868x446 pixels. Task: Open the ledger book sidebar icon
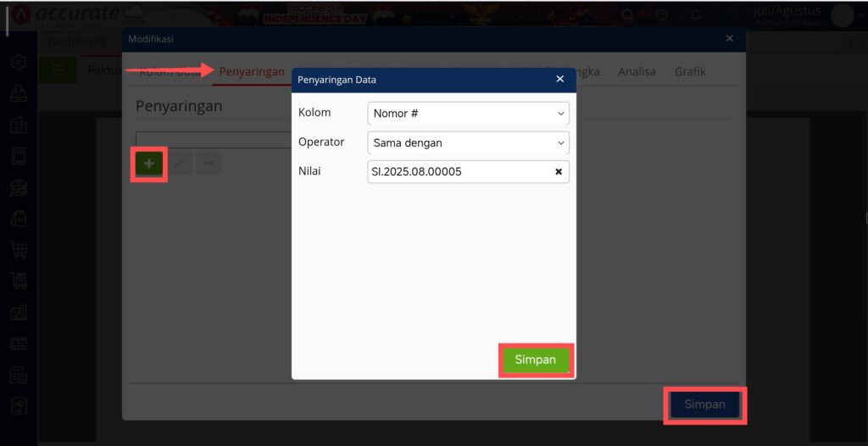coord(19,157)
